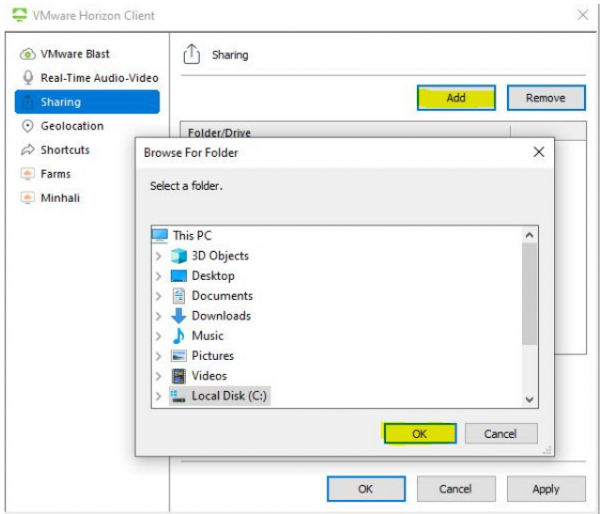This screenshot has height=514, width=600.
Task: Expand the Videos tree node
Action: pyautogui.click(x=158, y=376)
